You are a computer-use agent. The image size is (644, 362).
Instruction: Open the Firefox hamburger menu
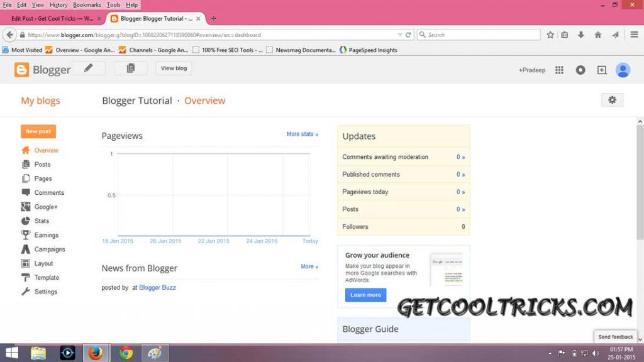click(x=634, y=35)
